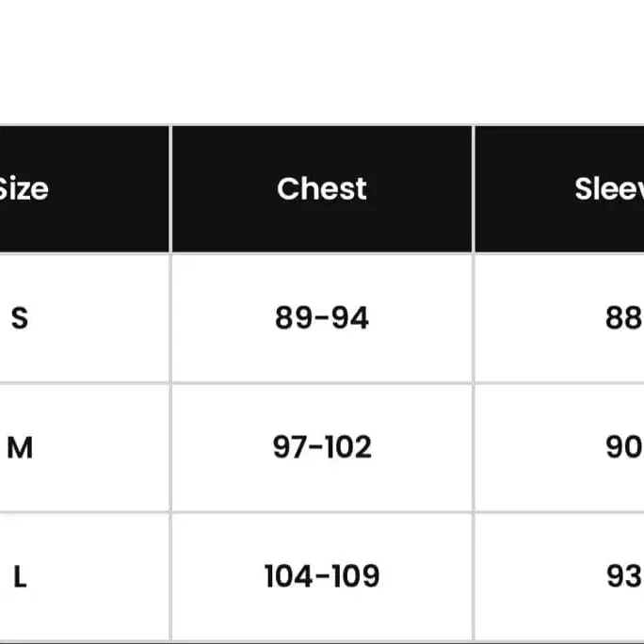Choose the sleeve measurement in the M row
644x644 pixels.
click(622, 447)
